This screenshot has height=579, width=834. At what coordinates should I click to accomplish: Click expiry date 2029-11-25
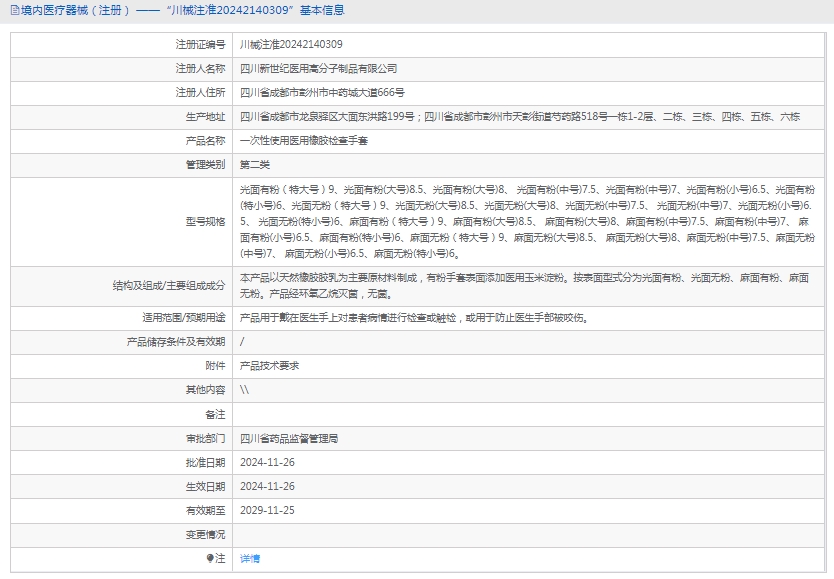point(267,510)
